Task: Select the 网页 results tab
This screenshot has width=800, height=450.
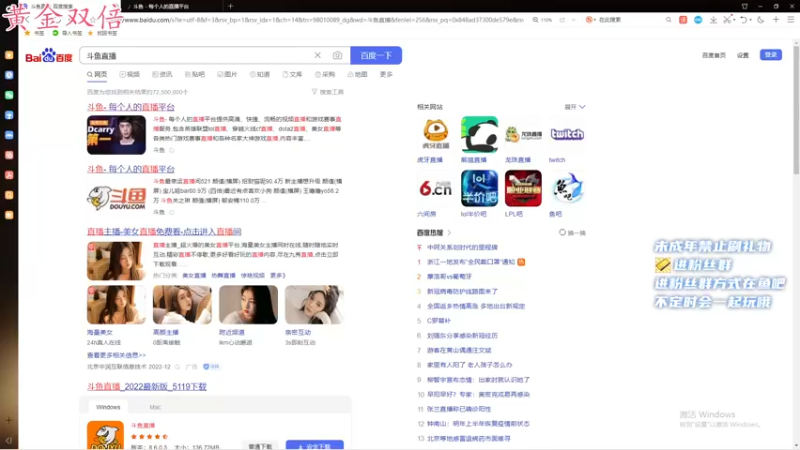Action: coord(97,74)
